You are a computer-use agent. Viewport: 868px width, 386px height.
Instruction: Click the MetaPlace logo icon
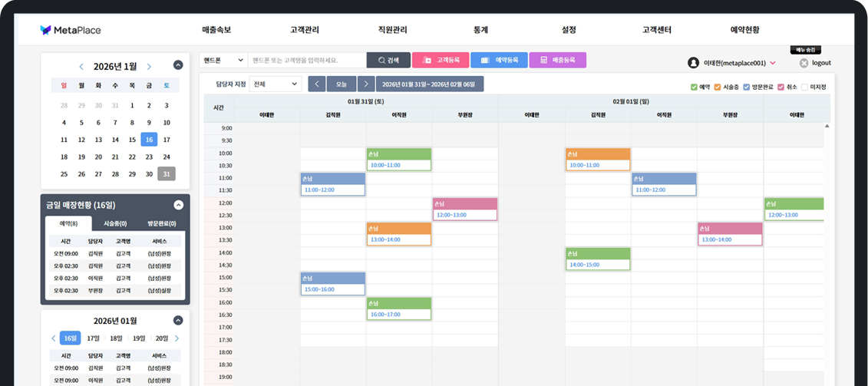[46, 30]
